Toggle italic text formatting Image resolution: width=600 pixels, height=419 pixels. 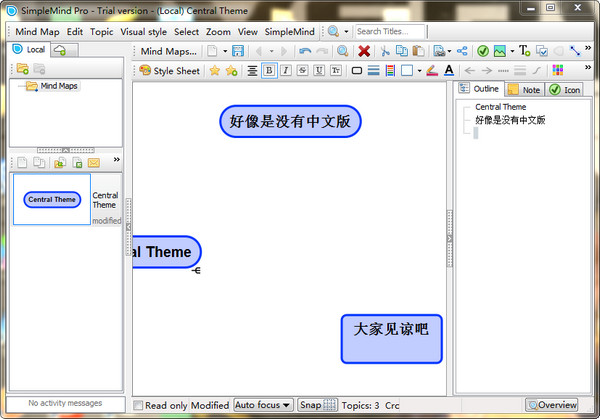[286, 70]
